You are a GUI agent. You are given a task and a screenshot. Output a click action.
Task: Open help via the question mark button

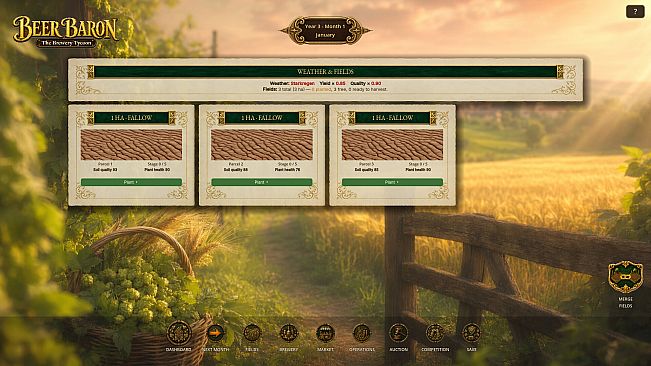[635, 12]
